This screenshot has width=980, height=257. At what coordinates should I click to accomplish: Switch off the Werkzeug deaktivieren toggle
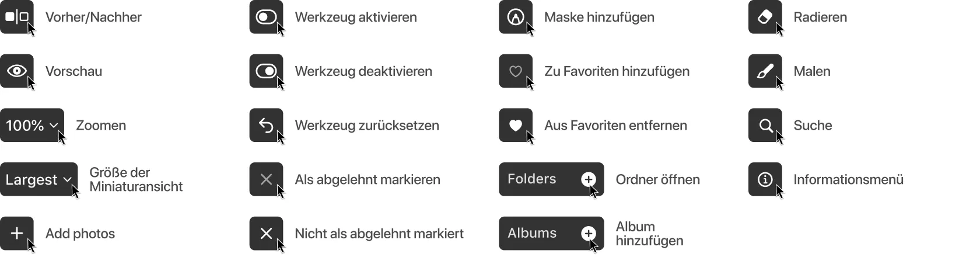(266, 71)
